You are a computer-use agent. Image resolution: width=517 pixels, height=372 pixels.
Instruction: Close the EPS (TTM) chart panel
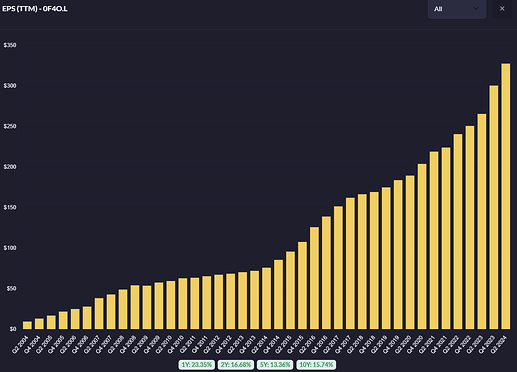502,9
